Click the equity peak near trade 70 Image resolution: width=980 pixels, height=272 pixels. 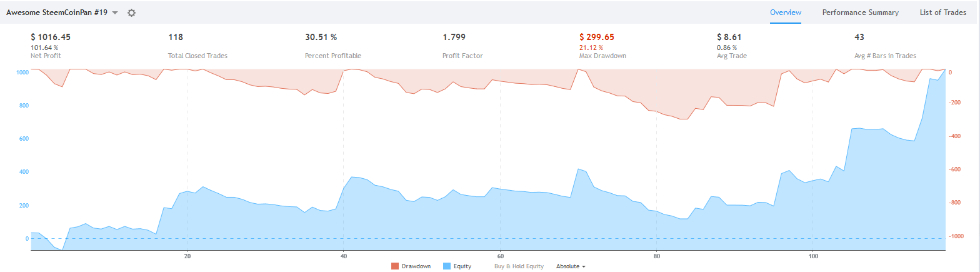tap(579, 169)
